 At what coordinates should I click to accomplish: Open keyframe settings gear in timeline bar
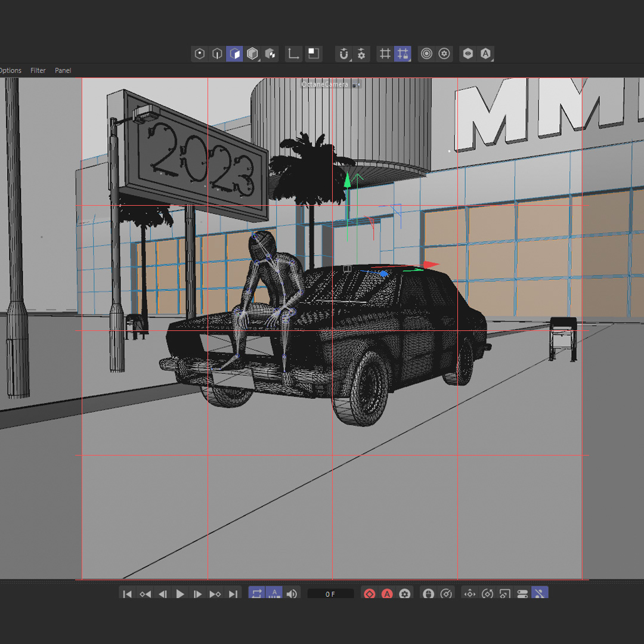pos(404,594)
